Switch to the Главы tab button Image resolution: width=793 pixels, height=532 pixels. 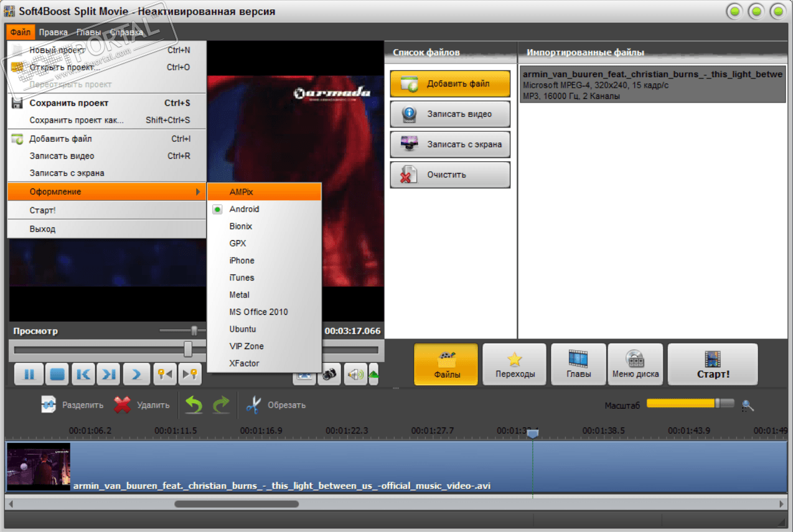click(578, 365)
